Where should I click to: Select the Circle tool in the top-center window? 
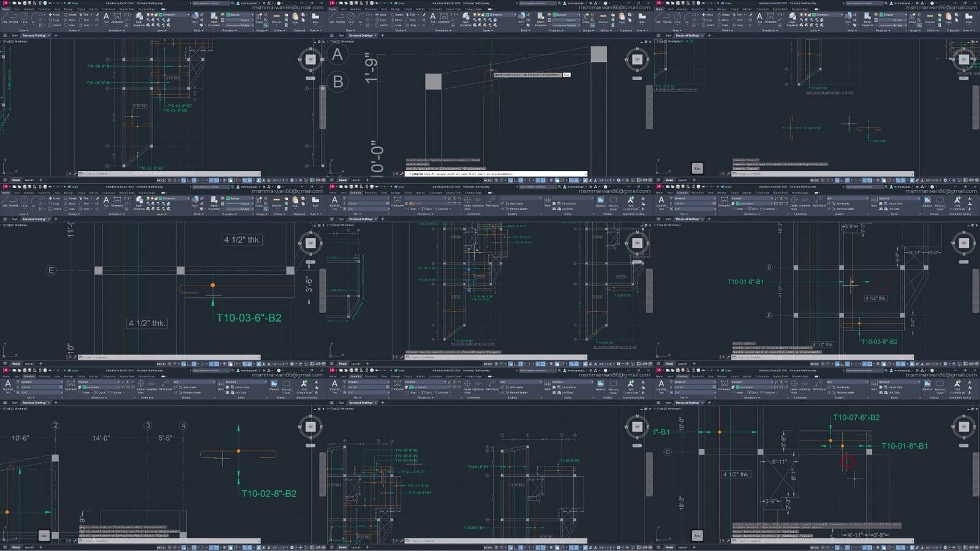click(352, 17)
